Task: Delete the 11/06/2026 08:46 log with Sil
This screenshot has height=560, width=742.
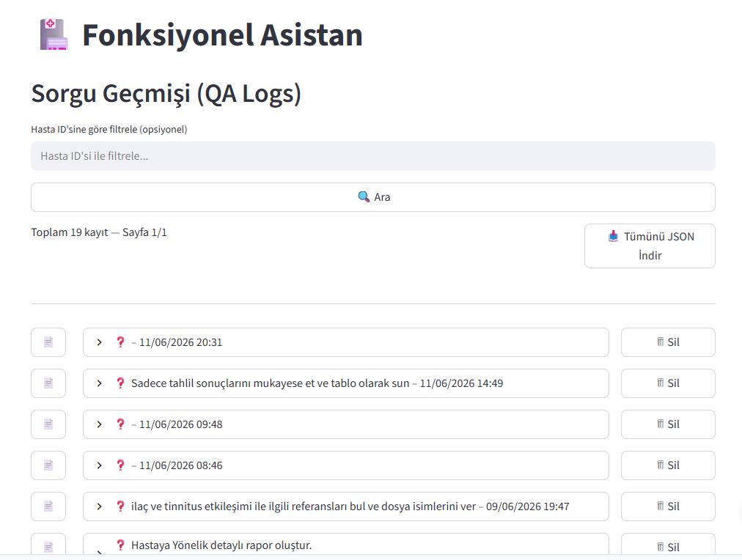Action: point(668,465)
